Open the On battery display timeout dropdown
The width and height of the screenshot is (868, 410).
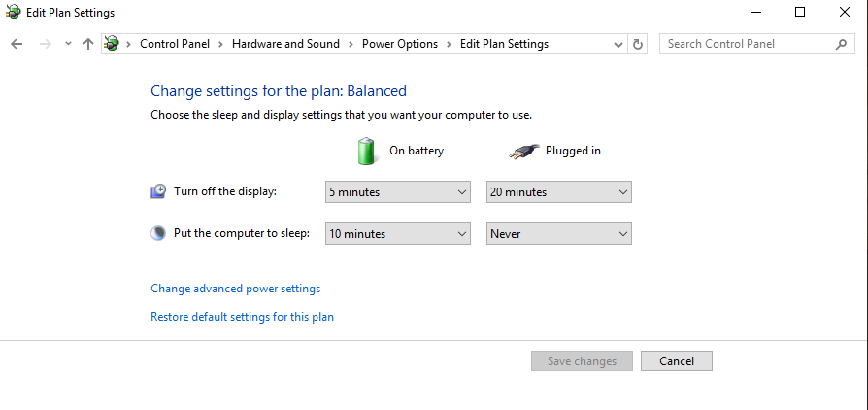(x=398, y=191)
